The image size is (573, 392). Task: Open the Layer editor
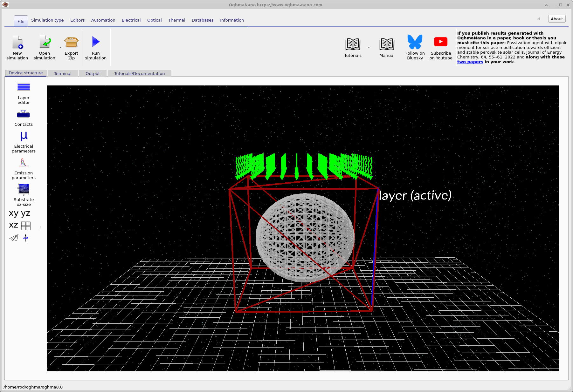pos(24,87)
